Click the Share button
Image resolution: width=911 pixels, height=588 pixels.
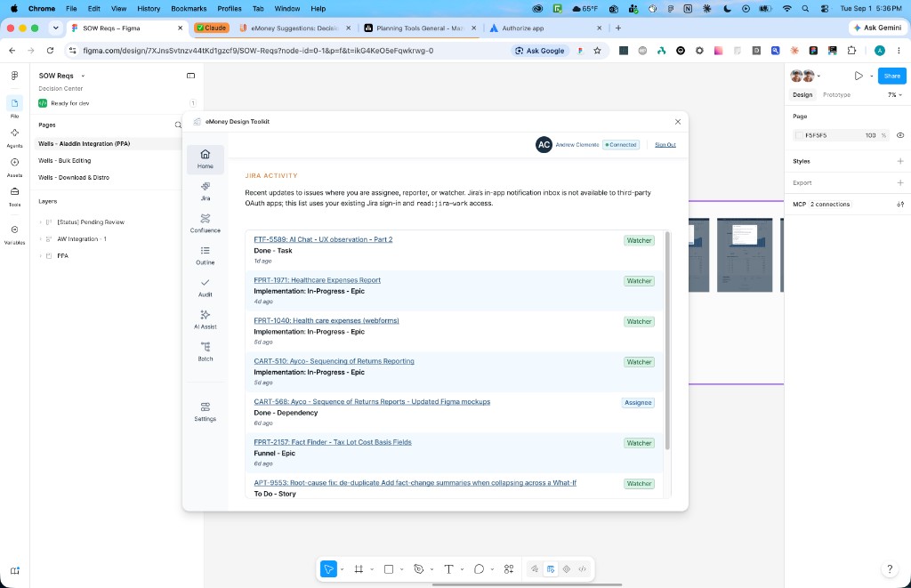(891, 77)
